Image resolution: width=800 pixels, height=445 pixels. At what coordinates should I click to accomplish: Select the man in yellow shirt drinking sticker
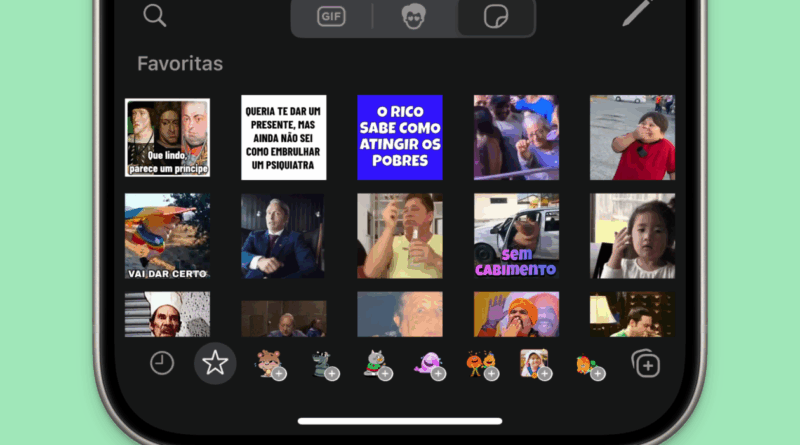(x=400, y=236)
